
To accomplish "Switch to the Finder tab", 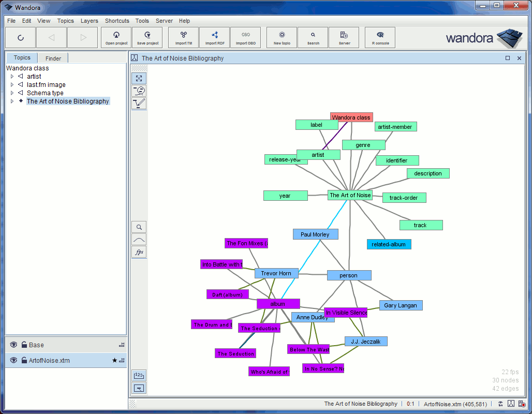I will pos(52,58).
